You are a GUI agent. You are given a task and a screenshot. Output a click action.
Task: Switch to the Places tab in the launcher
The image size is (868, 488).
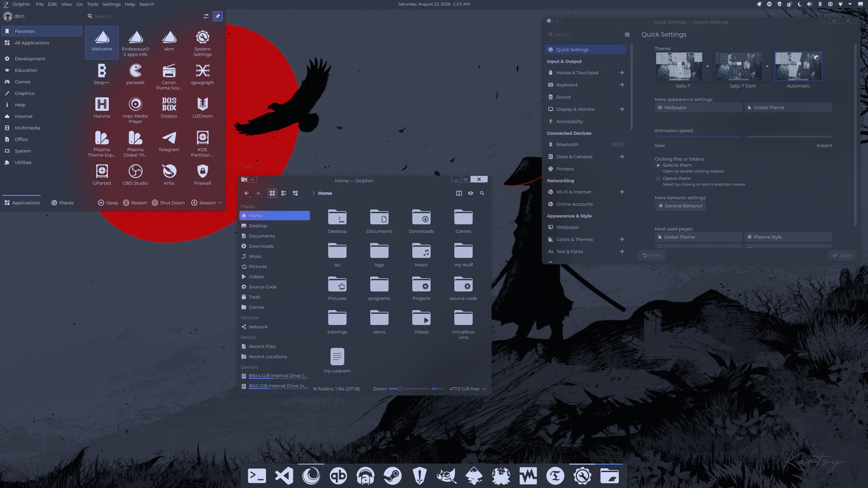pyautogui.click(x=62, y=203)
